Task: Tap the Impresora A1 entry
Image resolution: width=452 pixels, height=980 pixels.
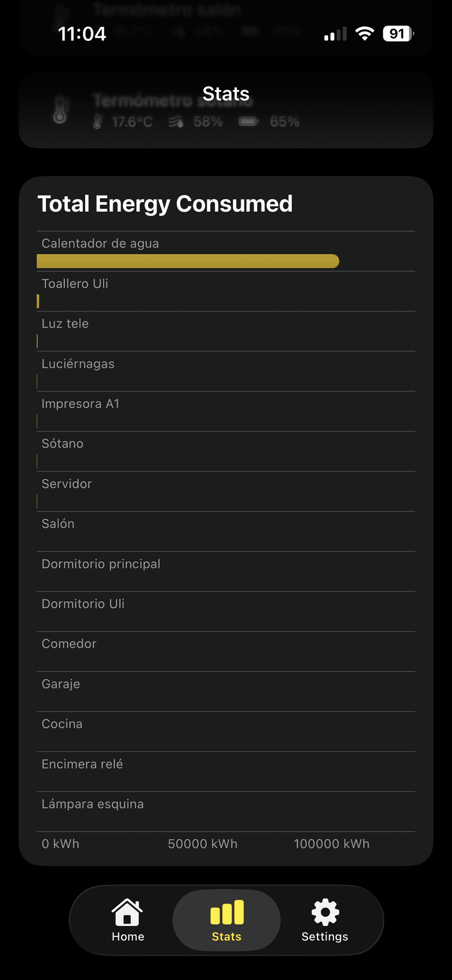Action: pyautogui.click(x=80, y=404)
